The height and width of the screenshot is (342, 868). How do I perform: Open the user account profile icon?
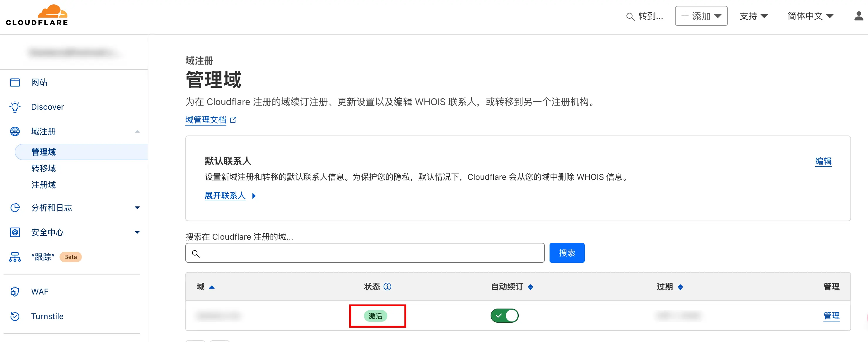tap(858, 16)
